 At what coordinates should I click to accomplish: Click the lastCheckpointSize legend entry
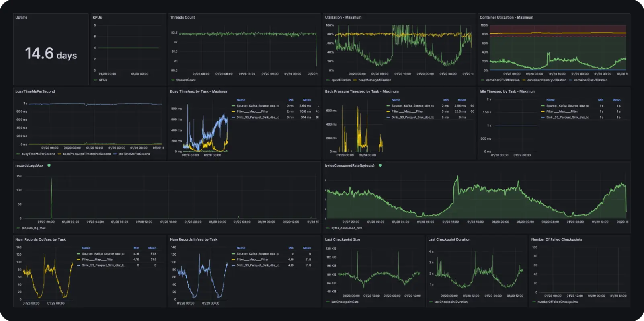[x=345, y=302]
